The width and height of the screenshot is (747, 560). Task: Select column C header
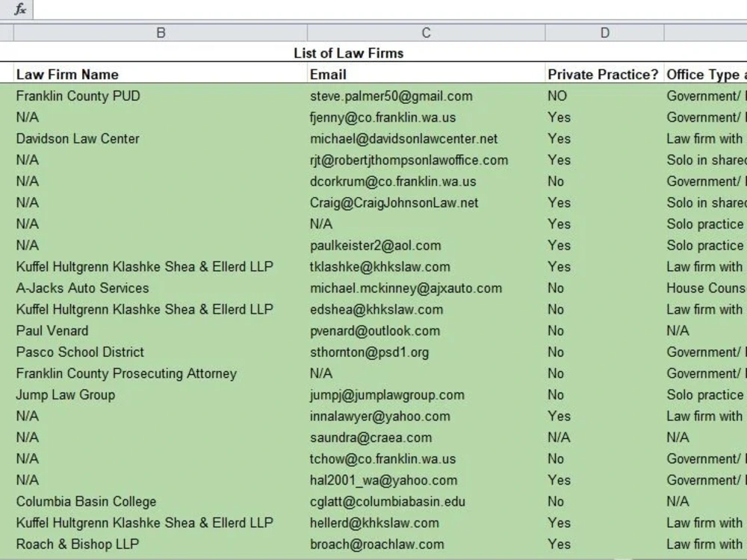coord(426,33)
